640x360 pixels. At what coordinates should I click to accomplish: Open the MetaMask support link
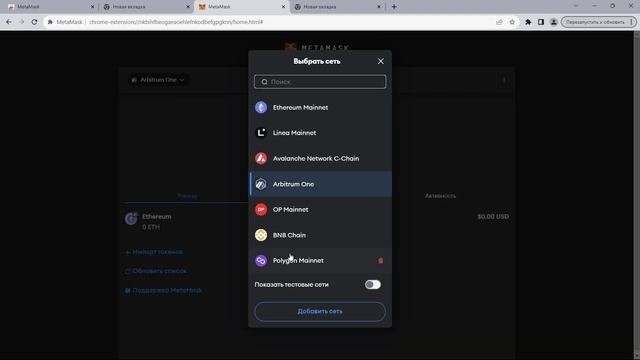coord(163,290)
